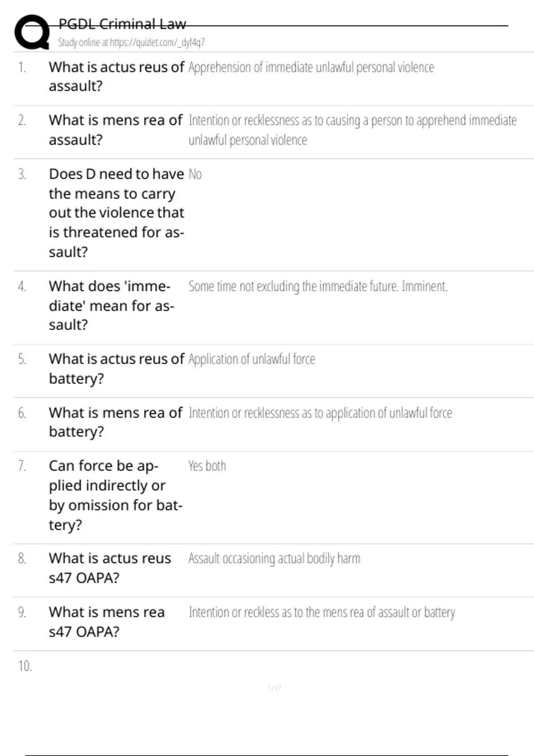Viewport: 534px width, 756px height.
Task: Click the 'Assault occasioning actual bodily harm' answer
Action: pyautogui.click(x=274, y=559)
